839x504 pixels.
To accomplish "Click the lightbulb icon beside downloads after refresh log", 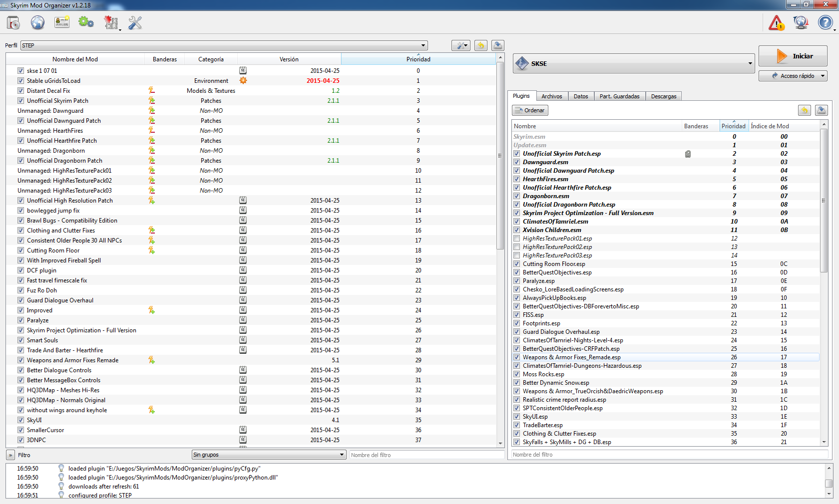I will pos(61,487).
